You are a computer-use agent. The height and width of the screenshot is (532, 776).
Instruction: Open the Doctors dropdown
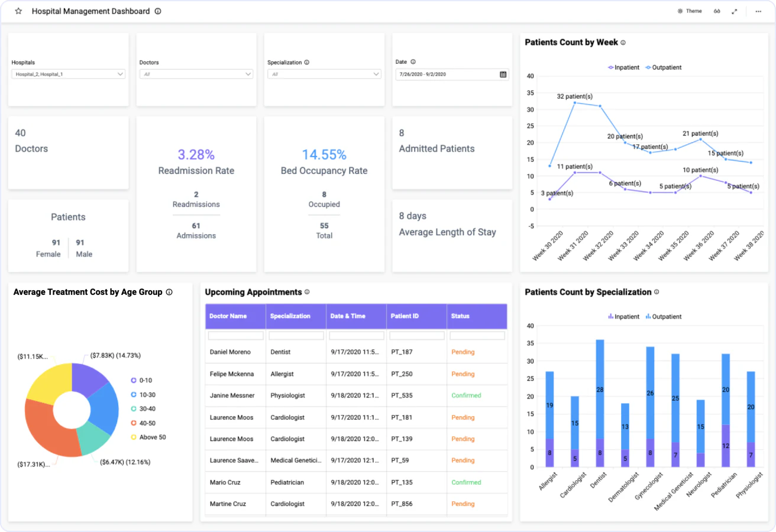point(196,74)
